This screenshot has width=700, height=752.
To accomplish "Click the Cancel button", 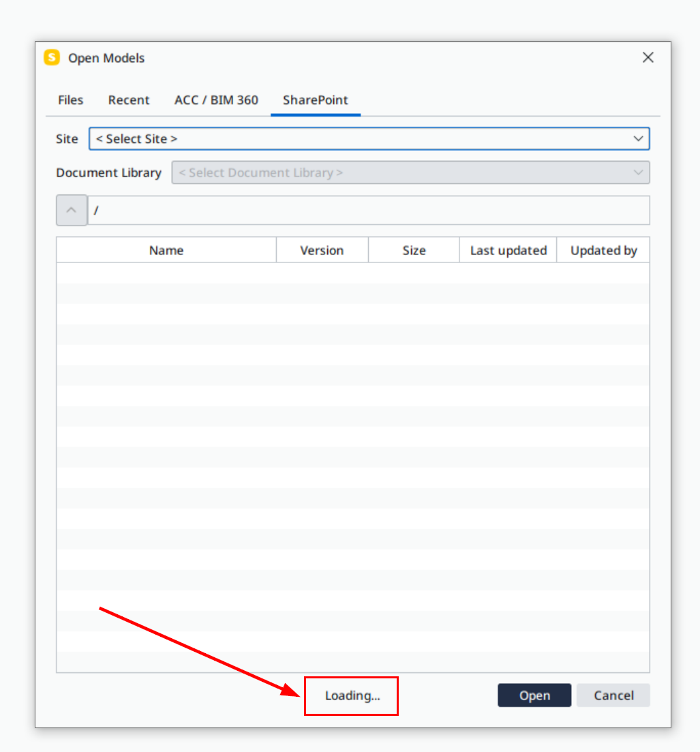I will tap(613, 695).
